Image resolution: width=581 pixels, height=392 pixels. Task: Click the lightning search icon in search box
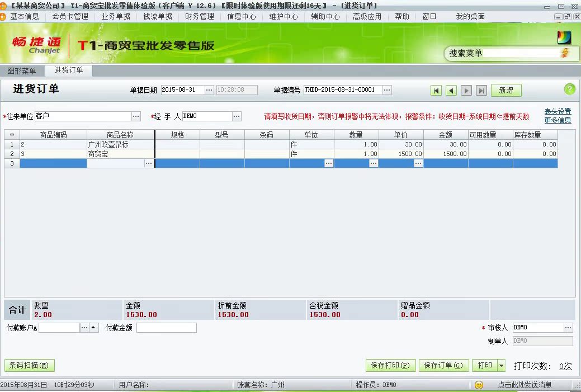pos(565,53)
